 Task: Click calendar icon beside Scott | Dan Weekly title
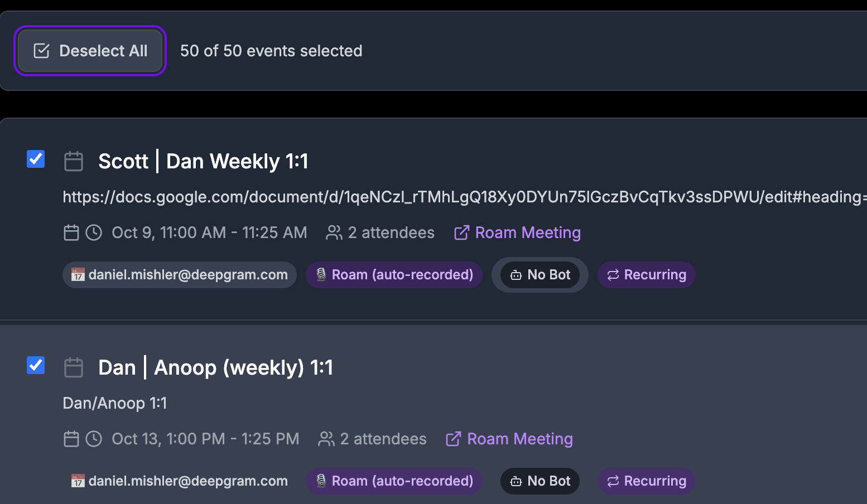click(74, 162)
